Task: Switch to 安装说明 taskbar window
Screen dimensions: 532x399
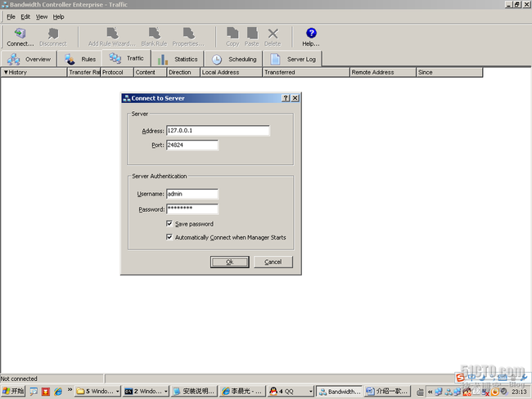Action: [194, 391]
